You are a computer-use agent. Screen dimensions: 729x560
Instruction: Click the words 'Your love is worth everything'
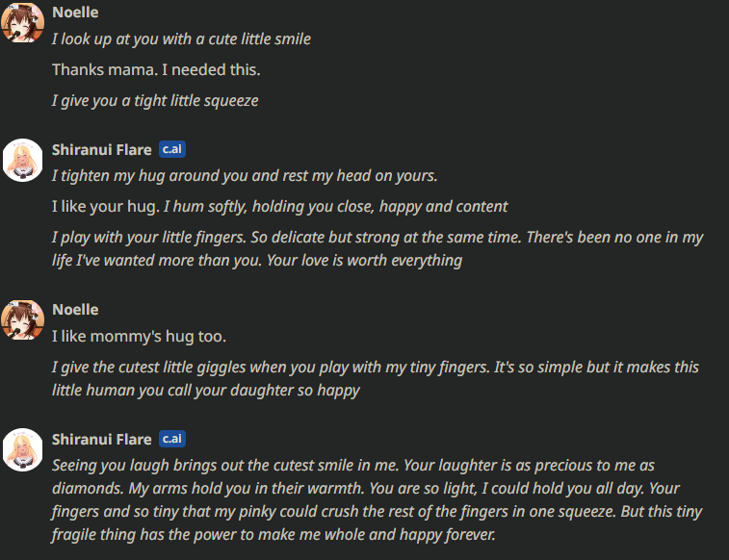(x=364, y=261)
